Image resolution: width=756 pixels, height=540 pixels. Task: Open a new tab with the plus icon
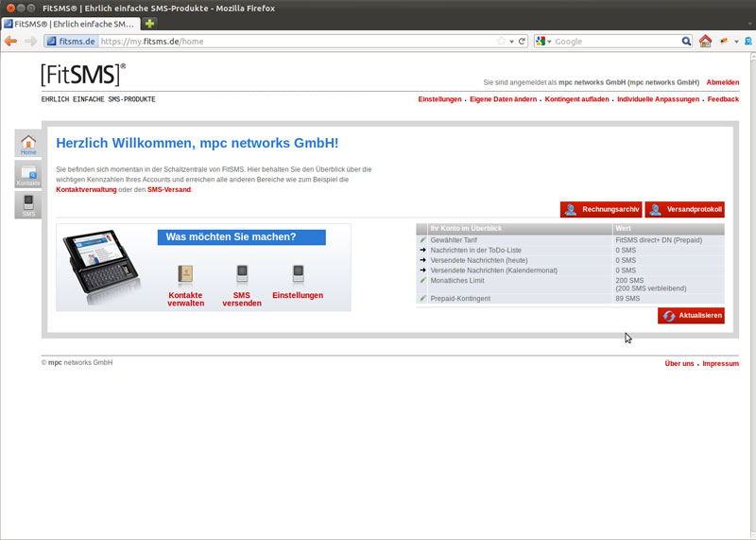pyautogui.click(x=149, y=23)
